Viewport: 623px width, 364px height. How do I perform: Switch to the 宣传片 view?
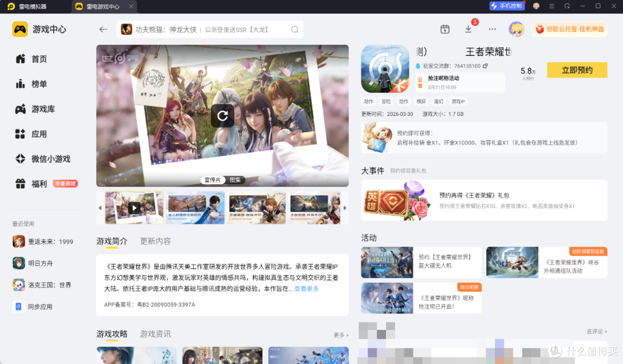[212, 180]
